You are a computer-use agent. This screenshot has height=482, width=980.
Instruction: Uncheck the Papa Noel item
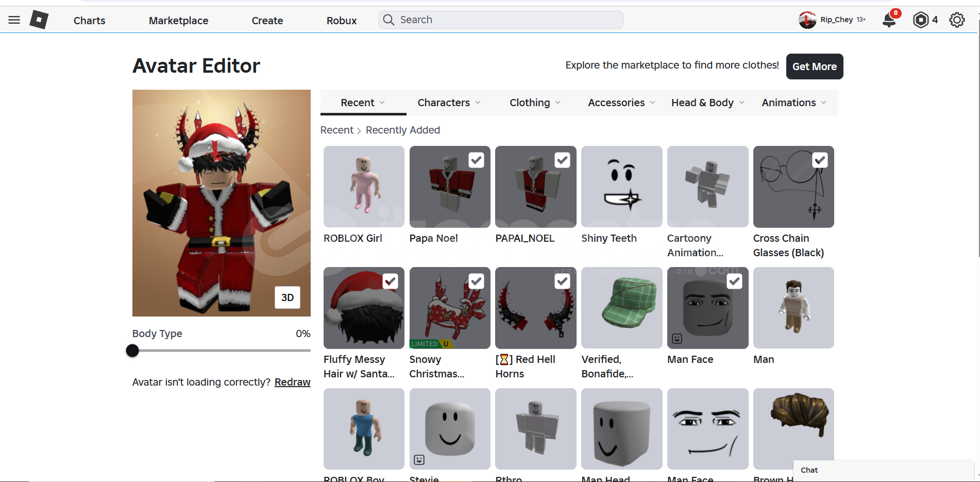coord(477,160)
